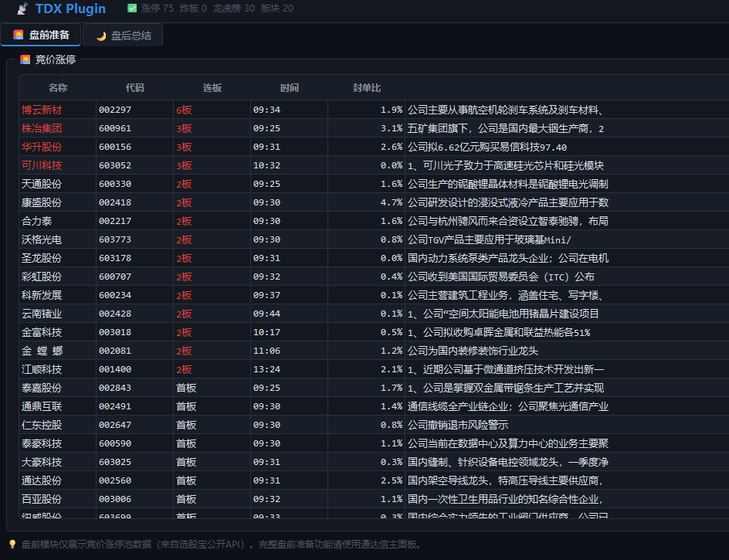Screen dimensions: 729x560
Task: Click the 涨停 75 status counter
Action: (158, 8)
